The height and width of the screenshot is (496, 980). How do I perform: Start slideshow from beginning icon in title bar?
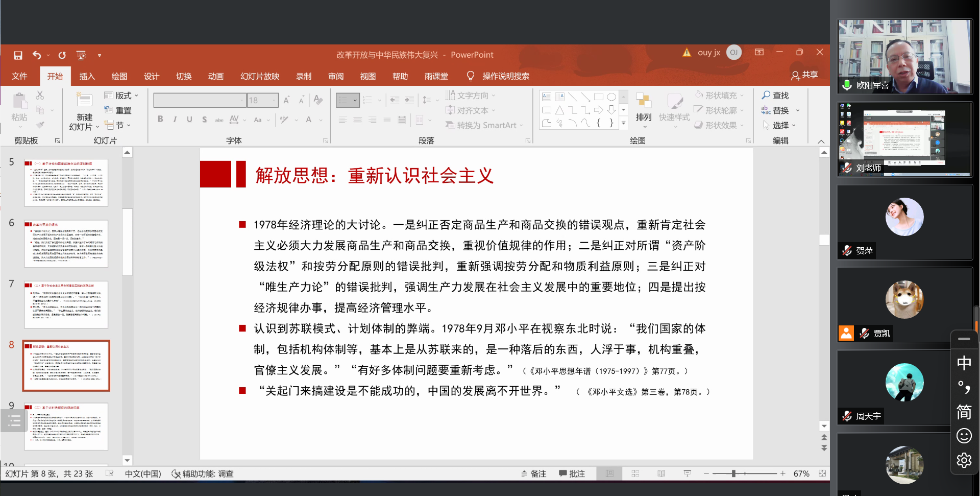click(x=81, y=55)
